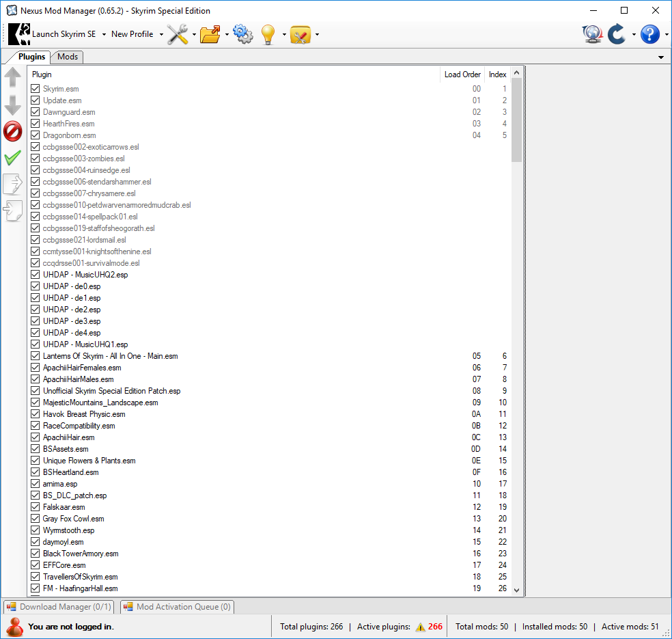
Task: Click the plugin list scroll down arrow
Action: [x=516, y=590]
